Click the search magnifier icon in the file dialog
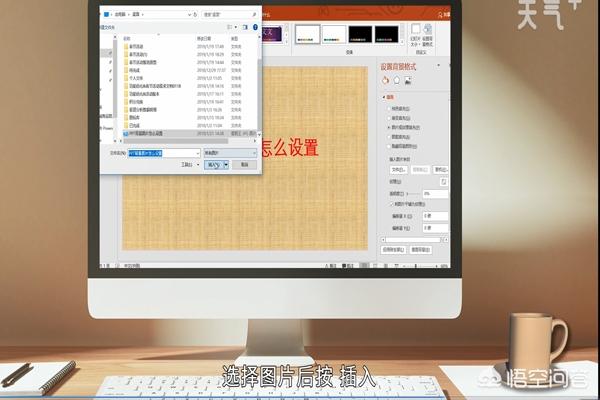The image size is (600, 400). coord(254,15)
